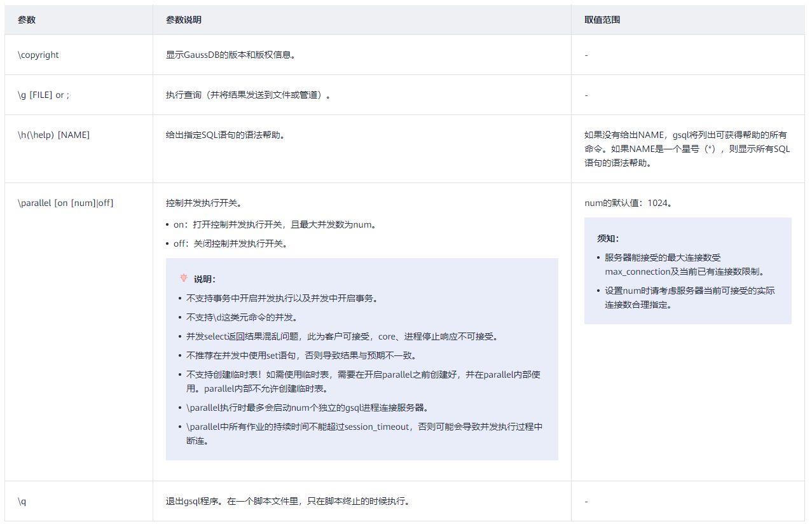Screen dimensions: 812x529
Task: Click the bullet off：关闭控制并发执行开关。
Action: pos(230,244)
